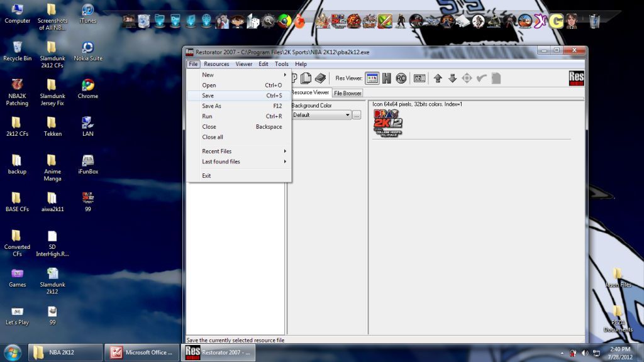Show hidden system tray icons arrow
This screenshot has height=362, width=644.
(x=562, y=353)
